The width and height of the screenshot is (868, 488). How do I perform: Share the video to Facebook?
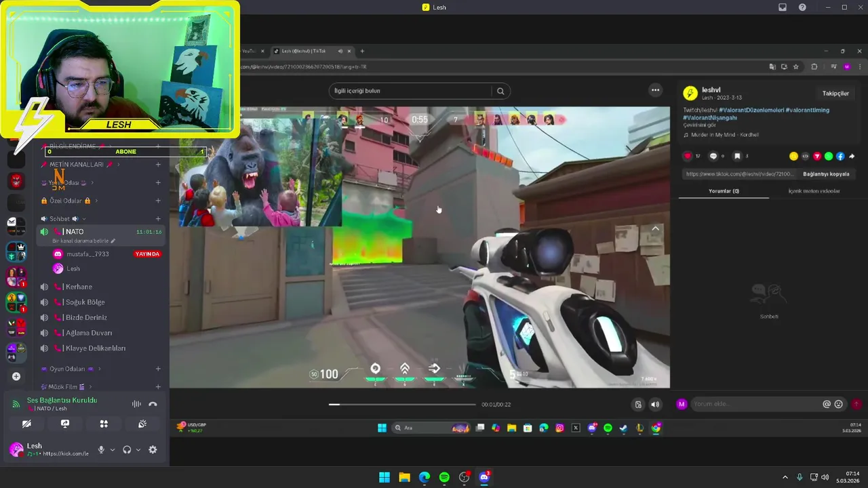pos(840,156)
